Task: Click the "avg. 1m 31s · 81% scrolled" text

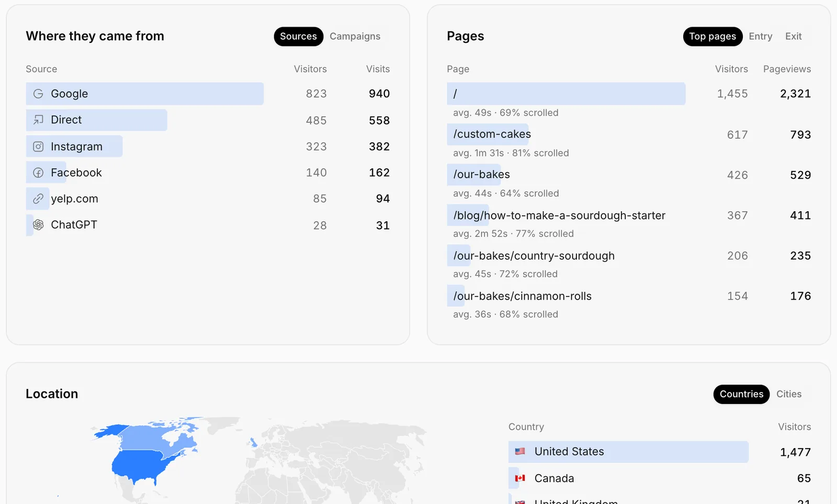Action: (x=511, y=153)
